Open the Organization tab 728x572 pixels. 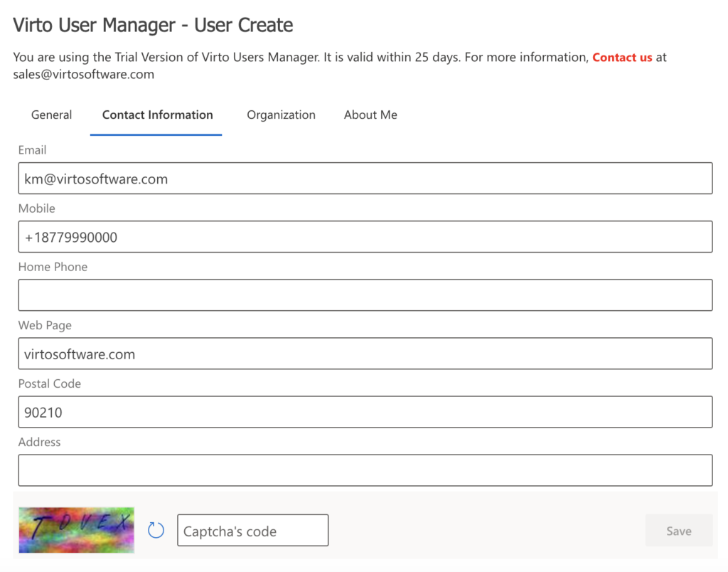[281, 115]
